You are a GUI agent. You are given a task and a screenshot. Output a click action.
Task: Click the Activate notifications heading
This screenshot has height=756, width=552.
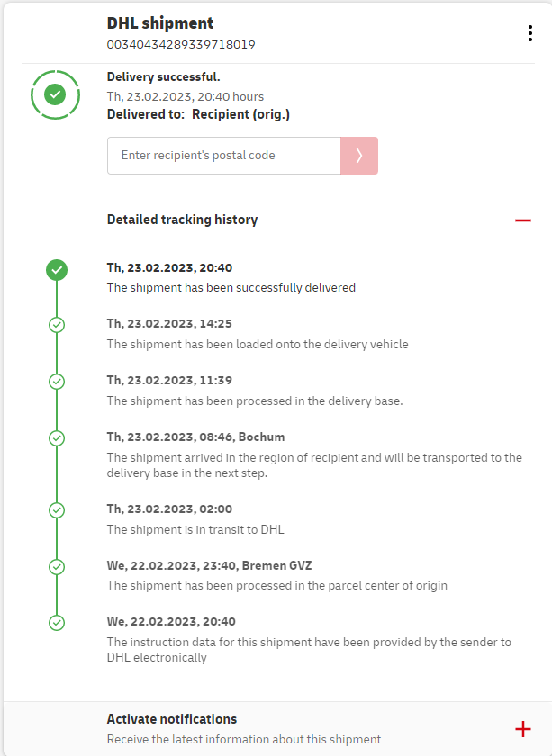tap(172, 719)
